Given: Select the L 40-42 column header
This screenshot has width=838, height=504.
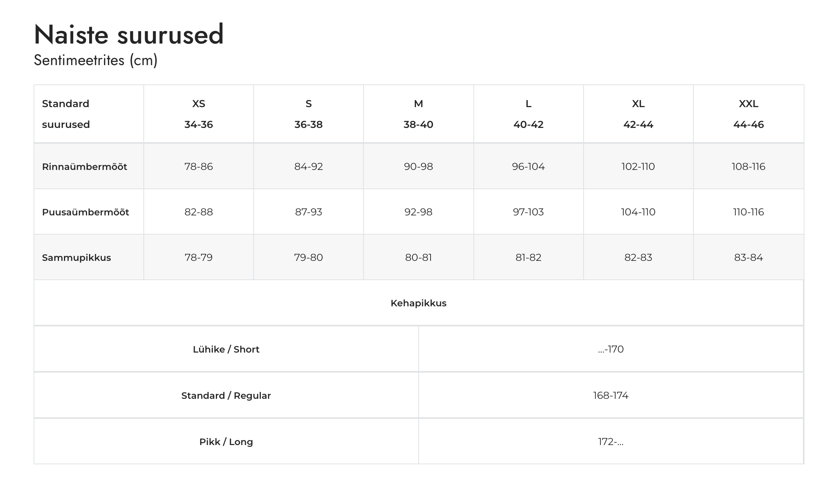Looking at the screenshot, I should (528, 114).
